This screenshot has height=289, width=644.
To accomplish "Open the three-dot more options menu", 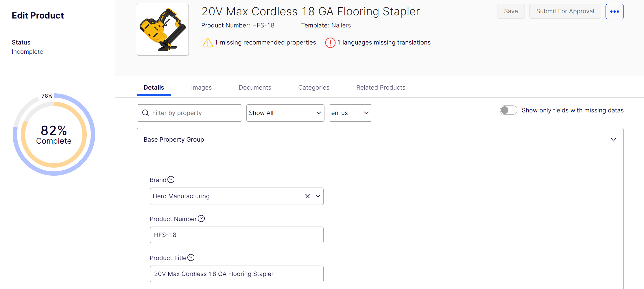I will 614,12.
